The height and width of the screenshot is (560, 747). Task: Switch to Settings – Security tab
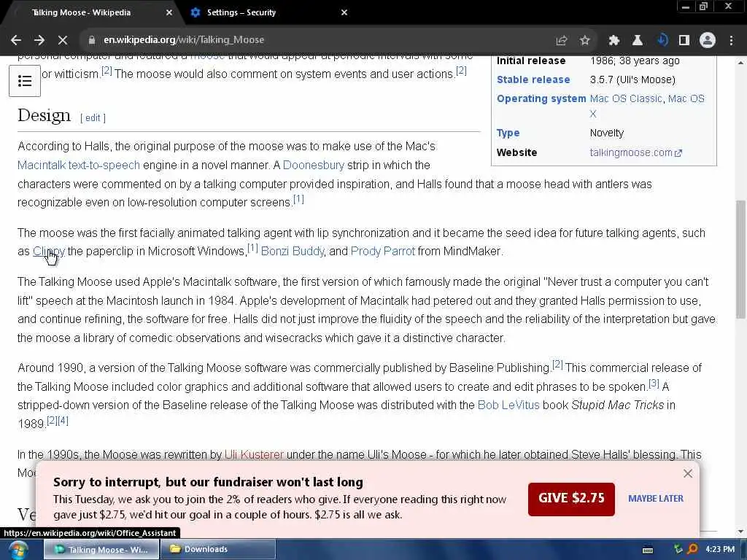[241, 12]
